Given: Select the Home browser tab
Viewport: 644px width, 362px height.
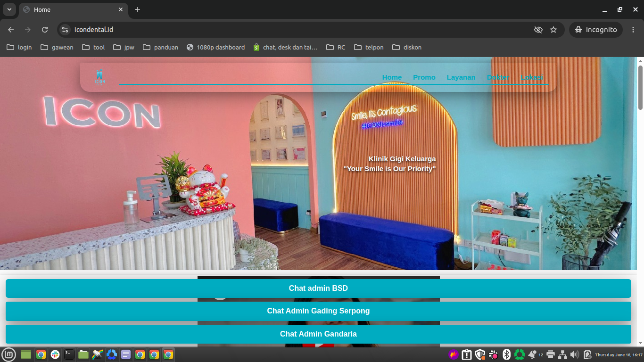Looking at the screenshot, I should tap(73, 9).
